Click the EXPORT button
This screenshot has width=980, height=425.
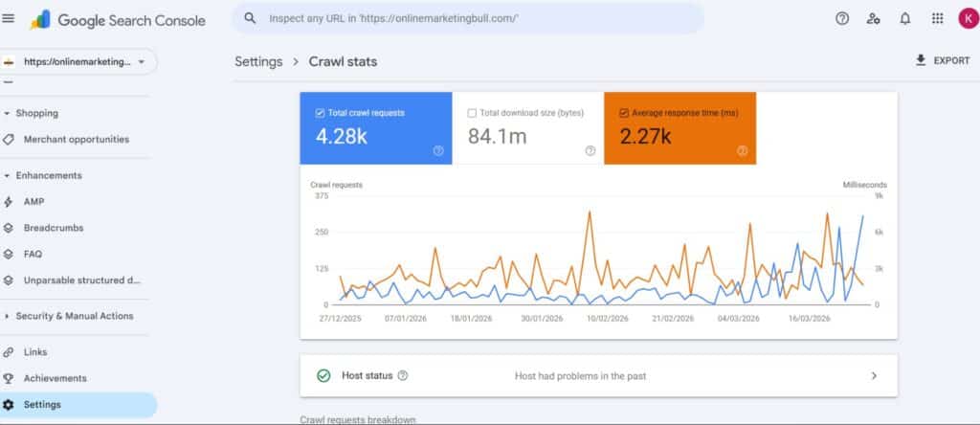(x=943, y=60)
